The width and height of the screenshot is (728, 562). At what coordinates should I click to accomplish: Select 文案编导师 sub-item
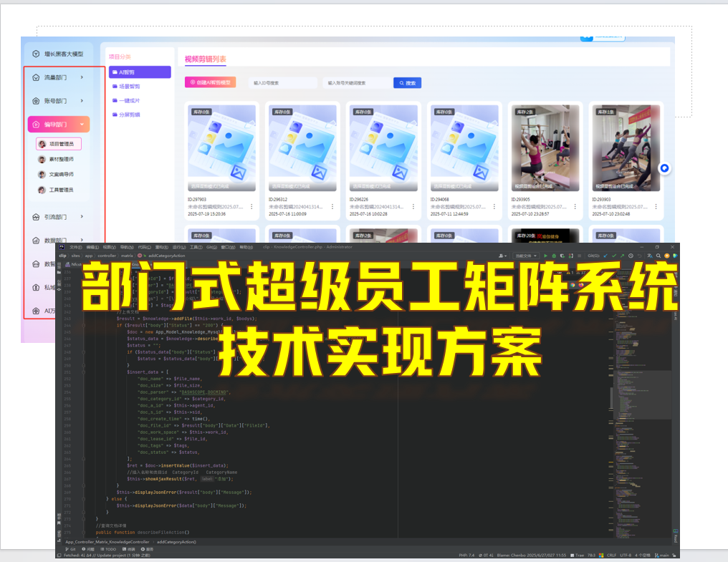56,175
